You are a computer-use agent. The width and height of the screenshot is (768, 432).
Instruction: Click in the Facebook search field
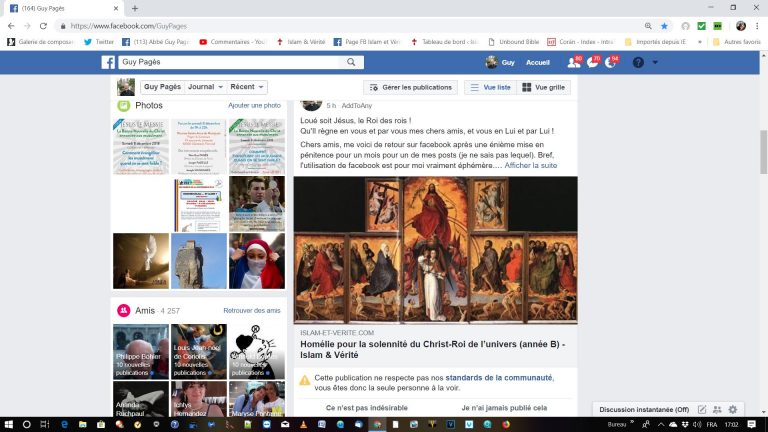point(228,62)
